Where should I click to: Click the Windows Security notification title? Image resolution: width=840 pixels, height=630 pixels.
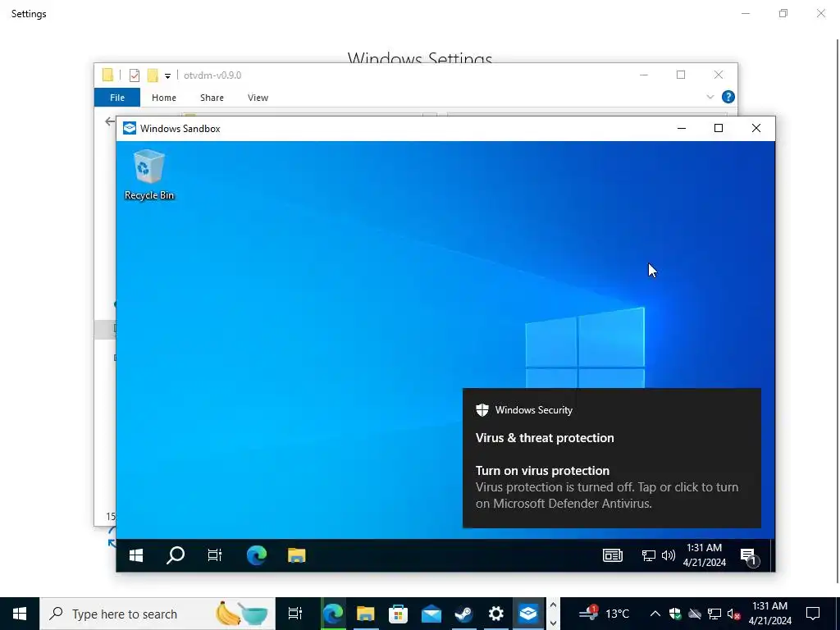tap(533, 410)
